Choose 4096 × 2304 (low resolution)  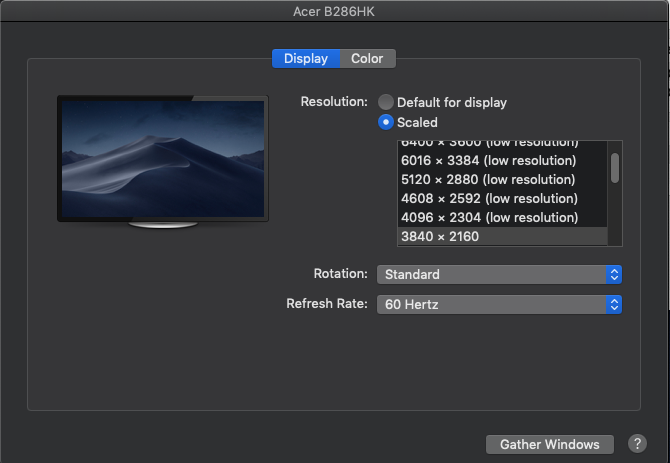click(x=502, y=217)
